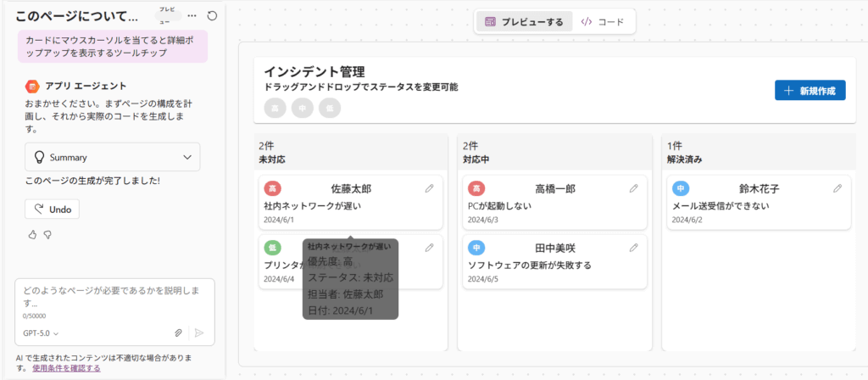Click the refresh icon in chat header
868x380 pixels.
(x=212, y=15)
